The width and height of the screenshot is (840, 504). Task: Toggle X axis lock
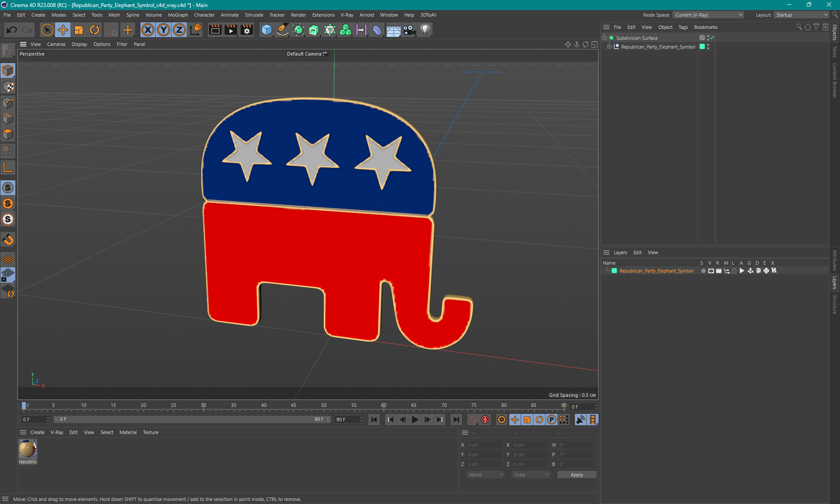pyautogui.click(x=148, y=30)
